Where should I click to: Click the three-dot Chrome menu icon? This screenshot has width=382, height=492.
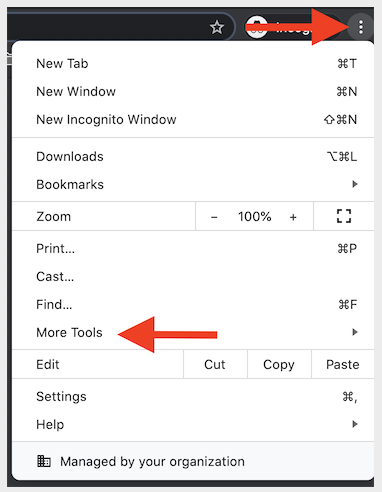361,27
